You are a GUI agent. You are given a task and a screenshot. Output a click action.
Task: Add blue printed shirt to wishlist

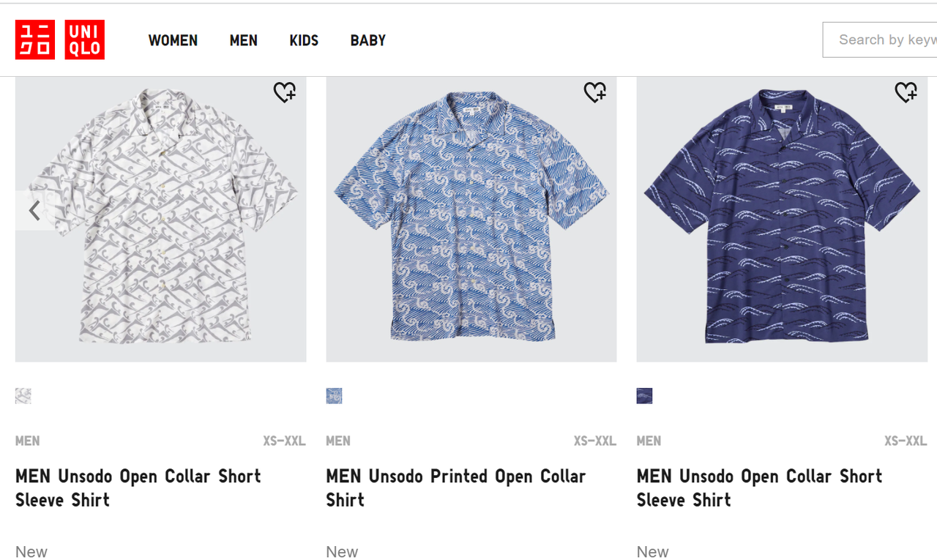595,92
